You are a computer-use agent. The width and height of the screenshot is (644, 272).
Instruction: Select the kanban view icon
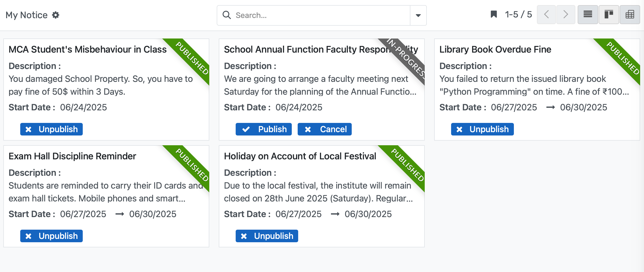tap(609, 15)
